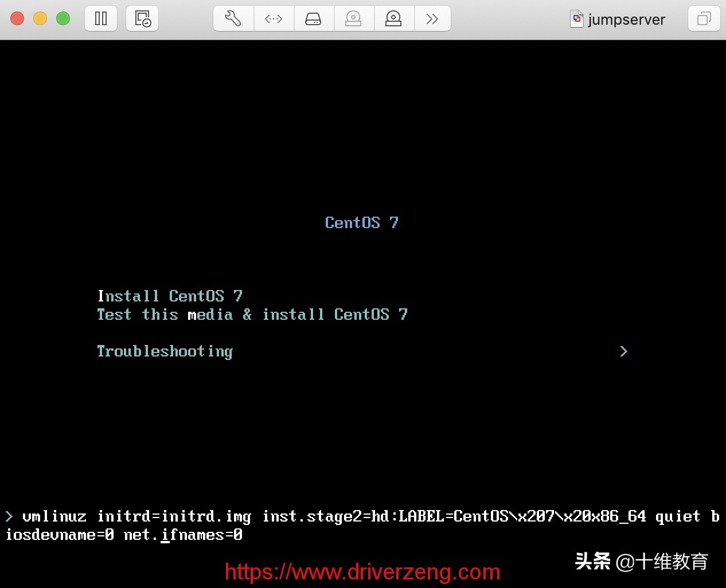Open the snapshots manager from the toolbar
The height and width of the screenshot is (588, 726).
(142, 18)
